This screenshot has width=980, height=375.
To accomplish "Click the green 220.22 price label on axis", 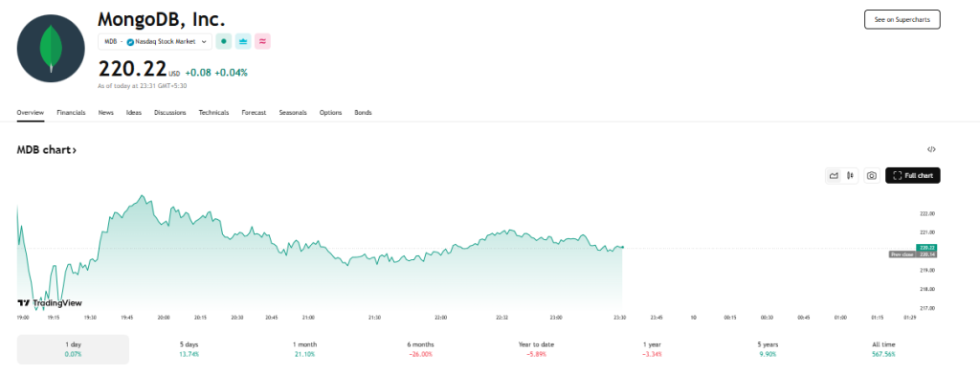I will pyautogui.click(x=926, y=248).
